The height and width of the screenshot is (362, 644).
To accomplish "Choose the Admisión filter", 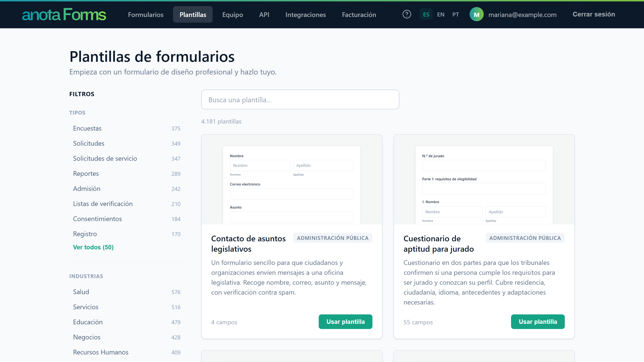I will [127, 189].
